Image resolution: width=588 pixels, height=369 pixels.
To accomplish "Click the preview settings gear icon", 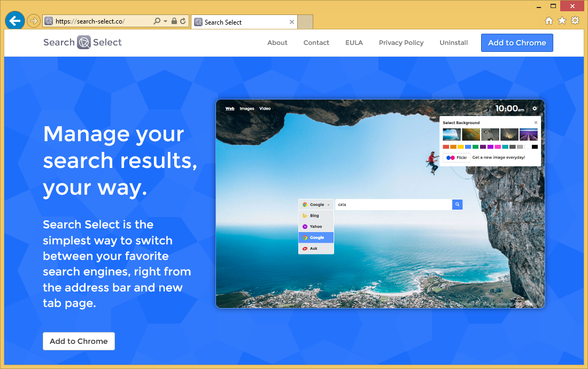I will (x=535, y=109).
